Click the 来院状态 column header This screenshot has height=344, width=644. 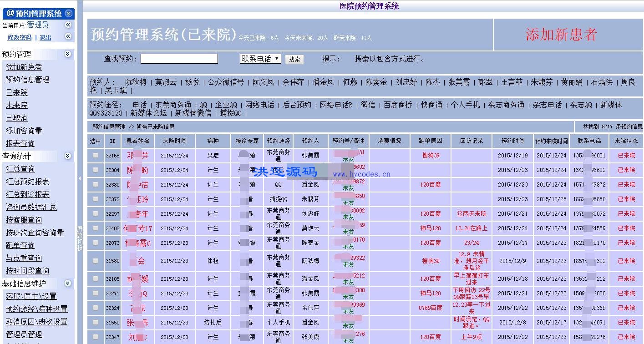626,141
